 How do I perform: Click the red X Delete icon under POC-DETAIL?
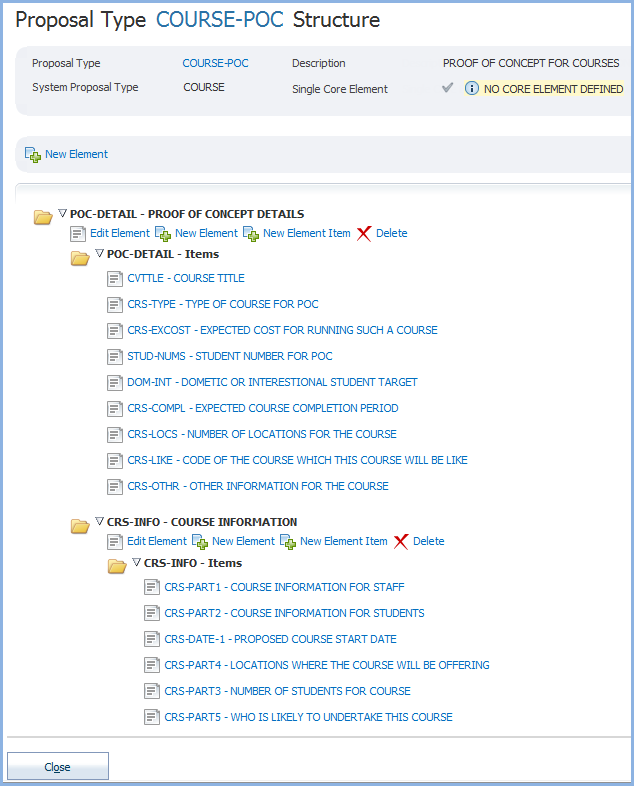(x=364, y=234)
